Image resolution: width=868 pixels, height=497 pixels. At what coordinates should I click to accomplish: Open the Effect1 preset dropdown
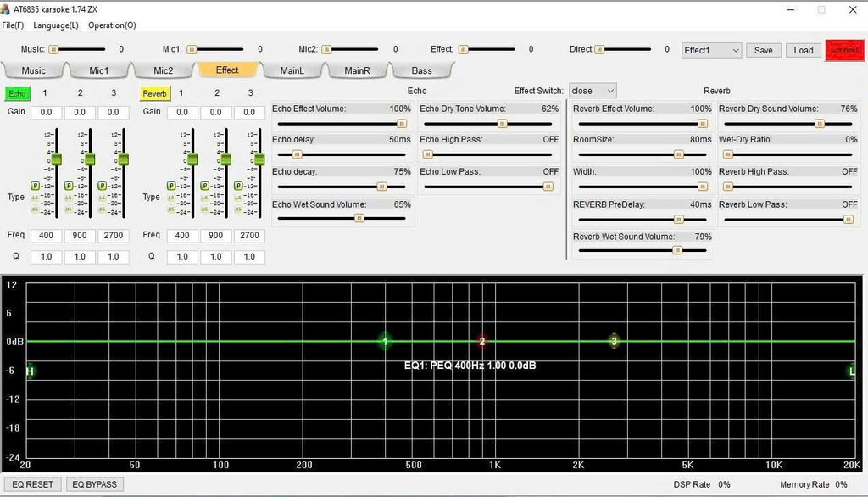(712, 50)
